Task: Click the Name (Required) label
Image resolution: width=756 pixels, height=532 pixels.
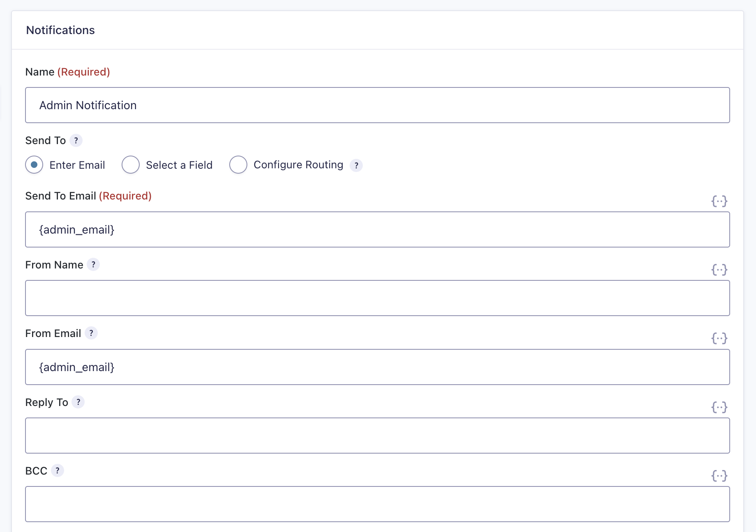Action: [x=68, y=72]
